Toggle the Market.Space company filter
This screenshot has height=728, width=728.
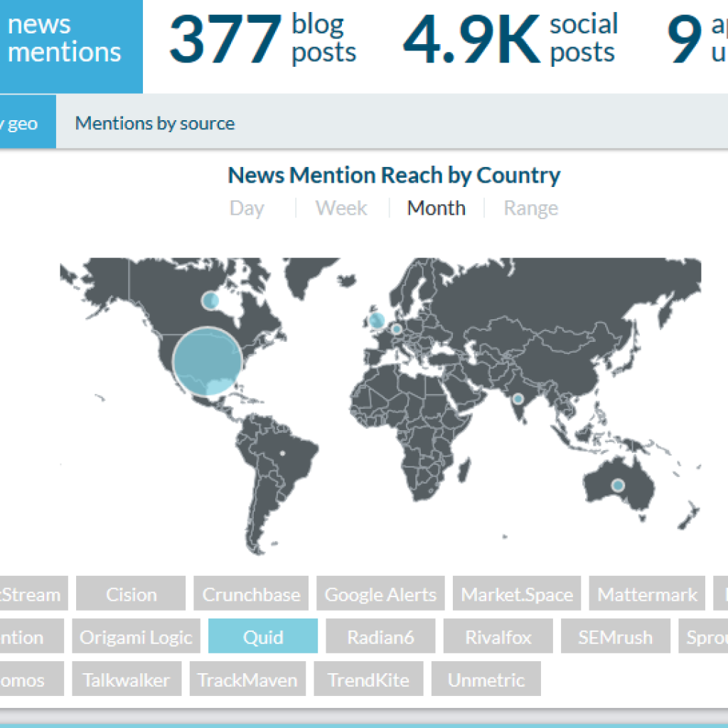pyautogui.click(x=517, y=594)
